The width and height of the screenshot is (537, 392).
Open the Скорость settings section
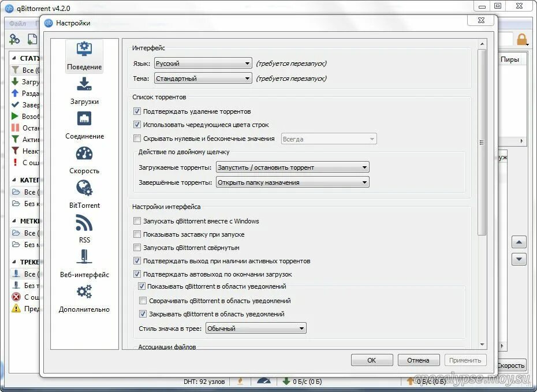click(84, 160)
